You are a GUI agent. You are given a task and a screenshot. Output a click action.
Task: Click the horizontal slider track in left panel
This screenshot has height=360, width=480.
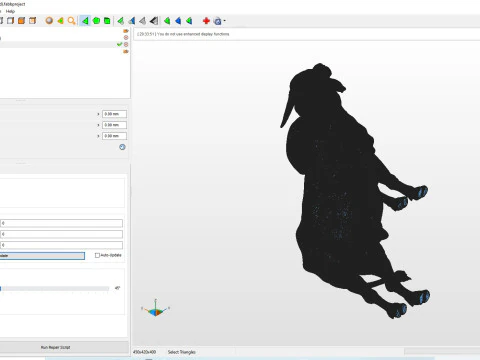pyautogui.click(x=55, y=289)
